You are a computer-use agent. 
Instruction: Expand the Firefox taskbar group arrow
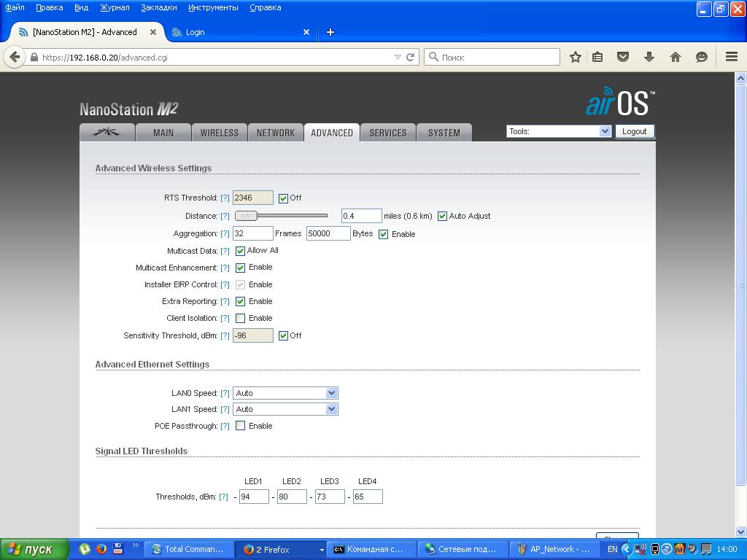[x=322, y=550]
